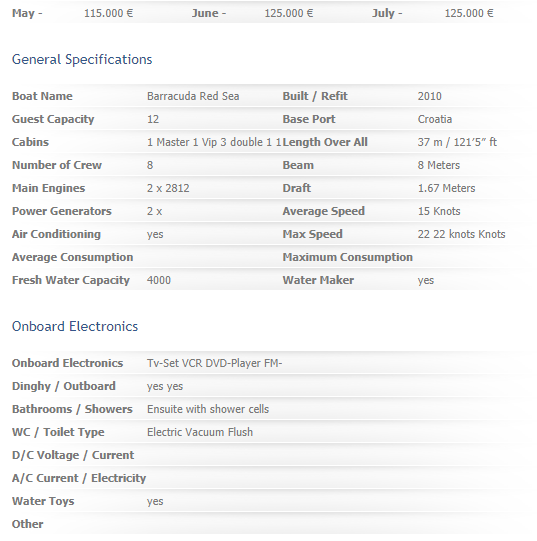The width and height of the screenshot is (537, 541).
Task: Select the Guest Capacity label
Action: [53, 119]
